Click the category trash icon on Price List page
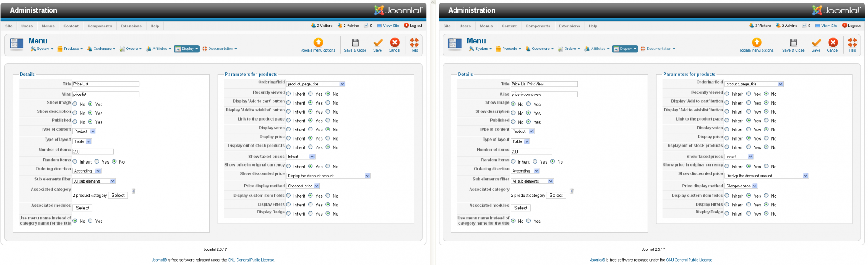 point(134,191)
